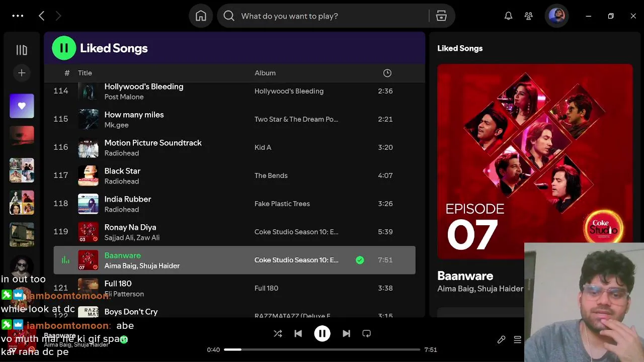Open the three-dots app menu
This screenshot has height=362, width=644.
coord(18,16)
